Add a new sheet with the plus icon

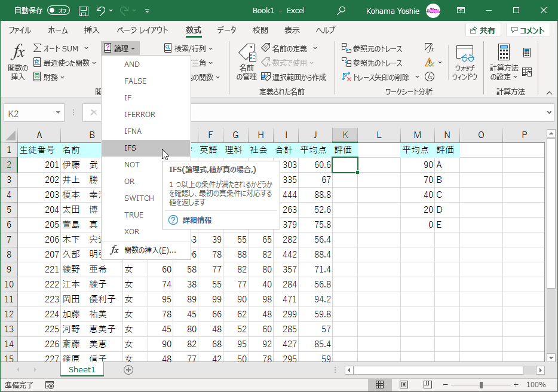[128, 370]
